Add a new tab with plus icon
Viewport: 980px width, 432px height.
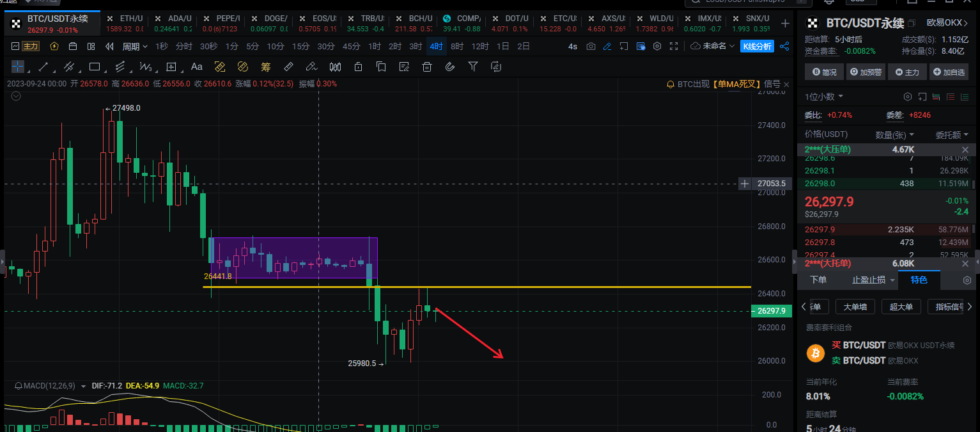(x=785, y=24)
